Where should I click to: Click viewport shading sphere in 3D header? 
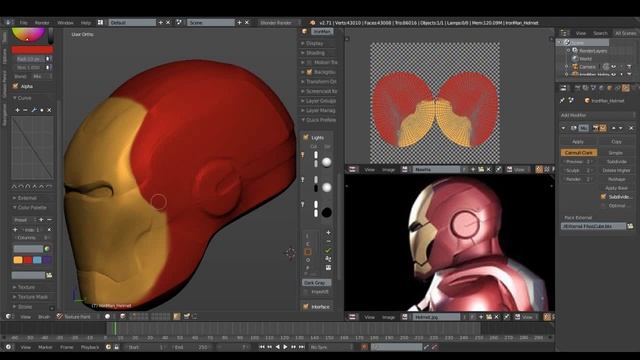tap(107, 316)
